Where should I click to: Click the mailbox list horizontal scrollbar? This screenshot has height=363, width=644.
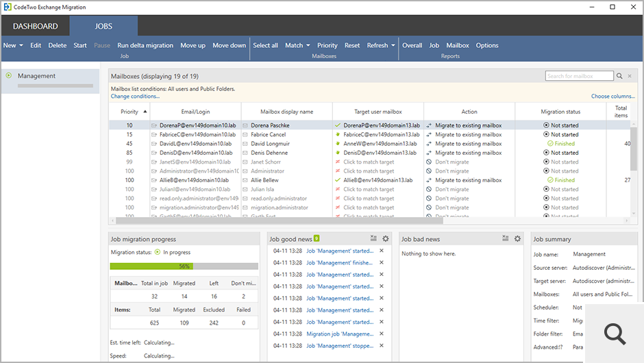tap(280, 221)
